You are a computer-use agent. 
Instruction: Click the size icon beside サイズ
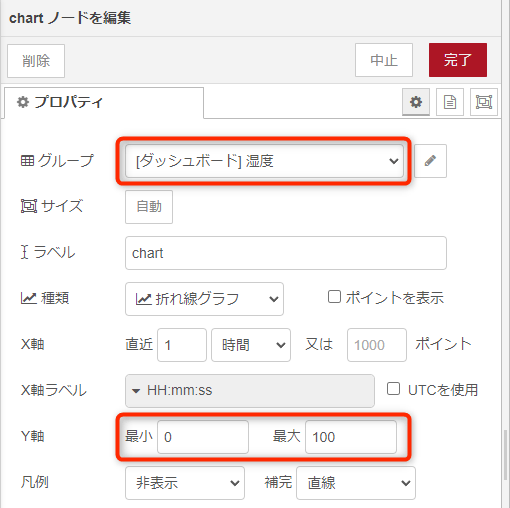(x=29, y=206)
